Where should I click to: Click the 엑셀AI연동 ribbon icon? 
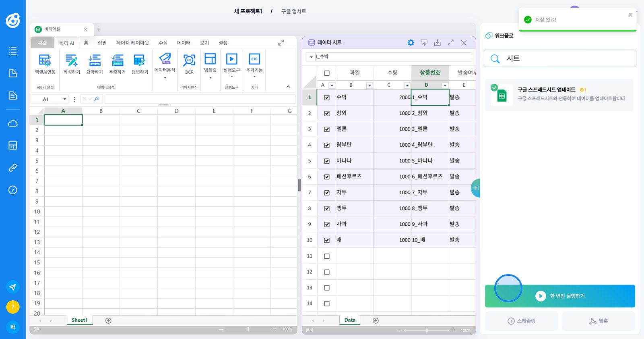tap(45, 64)
